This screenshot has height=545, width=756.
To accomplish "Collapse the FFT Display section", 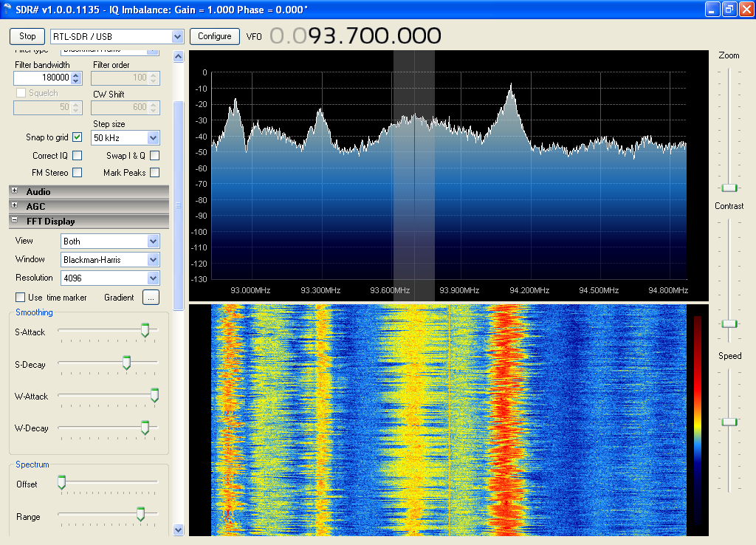I will (14, 221).
